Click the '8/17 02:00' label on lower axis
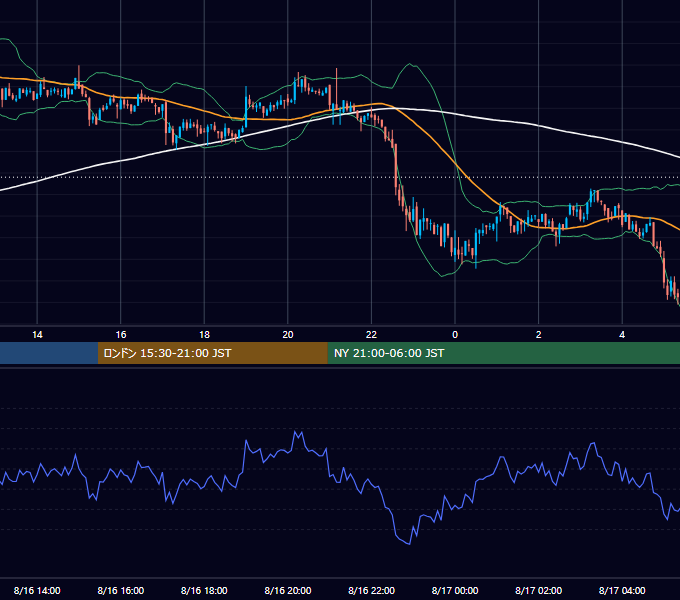The image size is (680, 600). coord(539,590)
